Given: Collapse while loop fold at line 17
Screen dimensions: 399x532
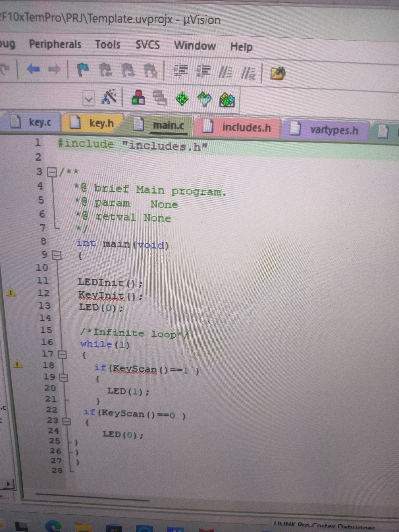Looking at the screenshot, I should (62, 355).
